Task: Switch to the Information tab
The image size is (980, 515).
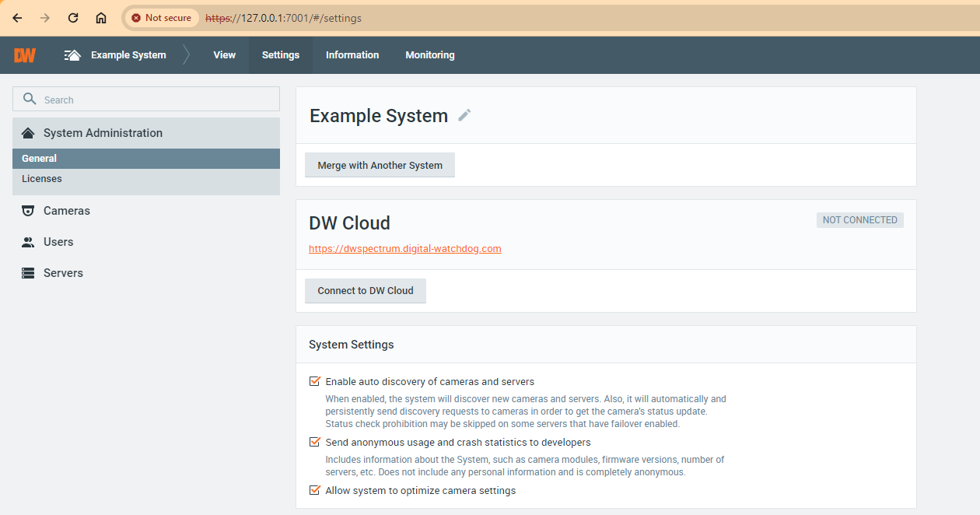Action: pyautogui.click(x=352, y=55)
